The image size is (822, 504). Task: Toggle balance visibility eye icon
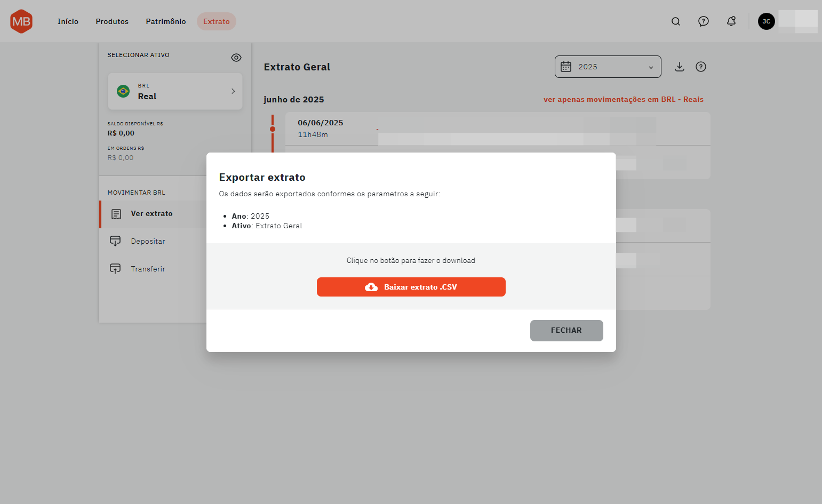click(236, 58)
